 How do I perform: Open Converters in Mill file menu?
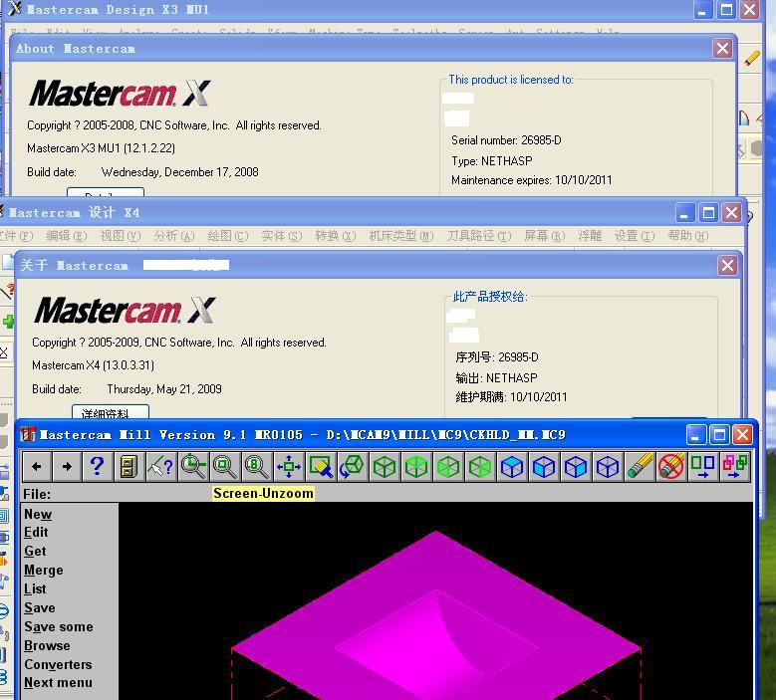(58, 664)
